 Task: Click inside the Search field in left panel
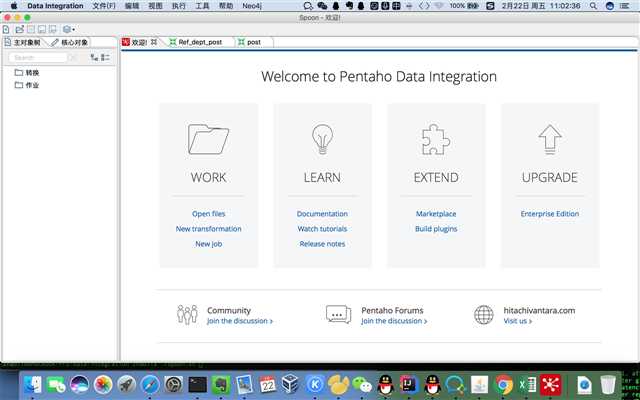tap(38, 58)
